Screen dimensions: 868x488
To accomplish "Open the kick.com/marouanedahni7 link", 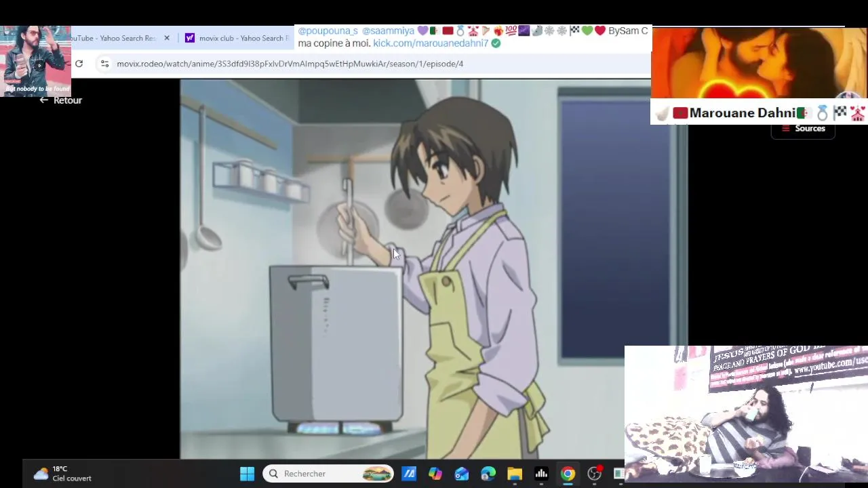I will click(431, 43).
